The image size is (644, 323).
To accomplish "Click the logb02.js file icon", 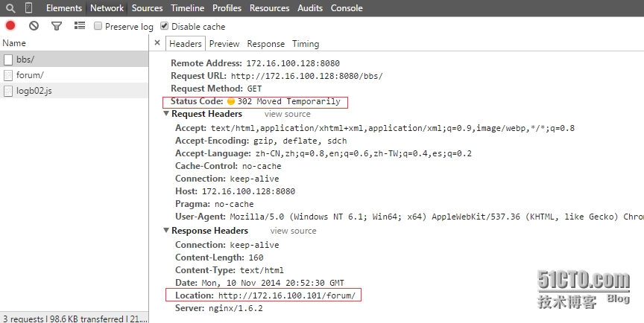I will [7, 91].
